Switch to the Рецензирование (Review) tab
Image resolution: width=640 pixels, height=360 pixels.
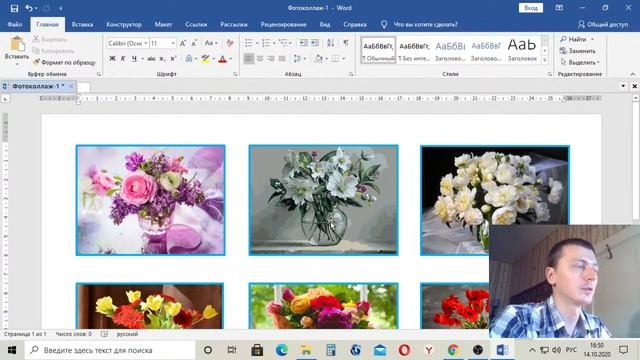point(283,24)
